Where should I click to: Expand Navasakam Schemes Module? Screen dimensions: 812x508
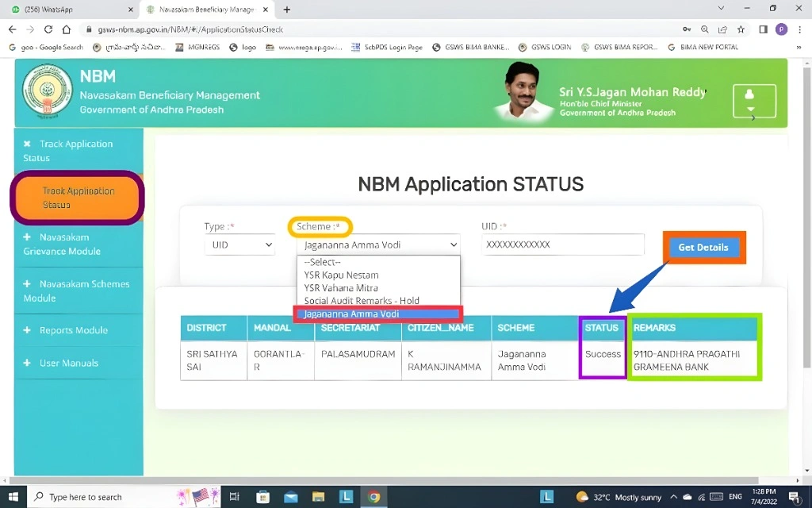point(78,291)
